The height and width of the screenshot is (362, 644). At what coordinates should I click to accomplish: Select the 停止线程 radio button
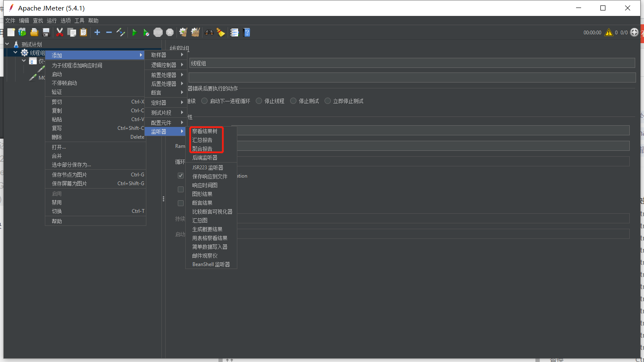259,101
